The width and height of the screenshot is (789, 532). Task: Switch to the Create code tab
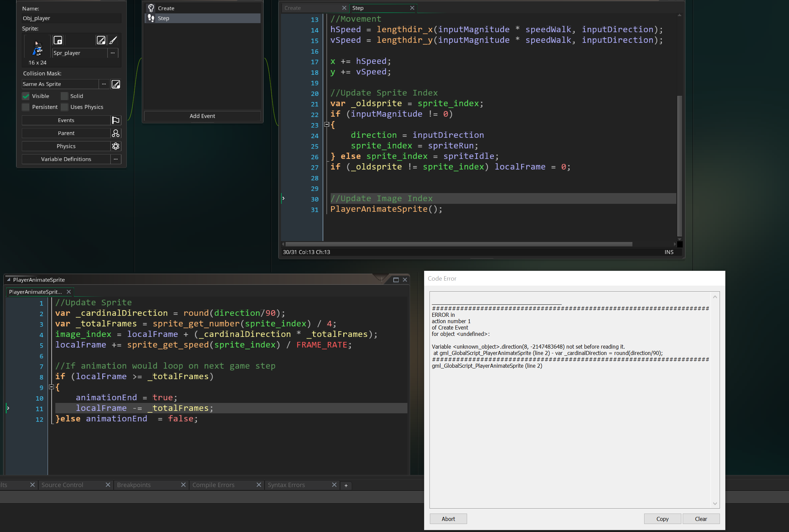click(x=293, y=8)
